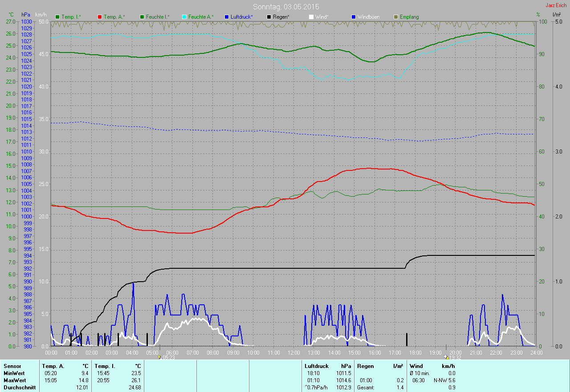Click the red Temp. A. legend square
This screenshot has width=570, height=392.
(100, 17)
